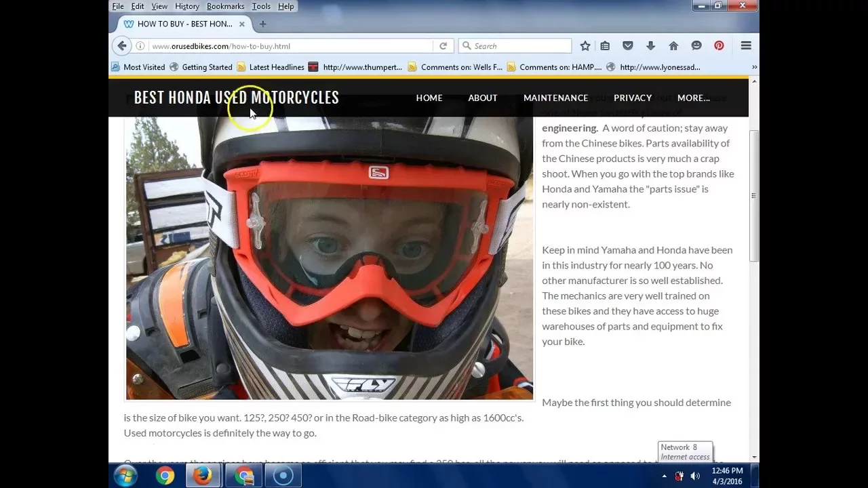Open the Downloads arrow panel
Image resolution: width=868 pixels, height=488 pixels.
[x=650, y=46]
